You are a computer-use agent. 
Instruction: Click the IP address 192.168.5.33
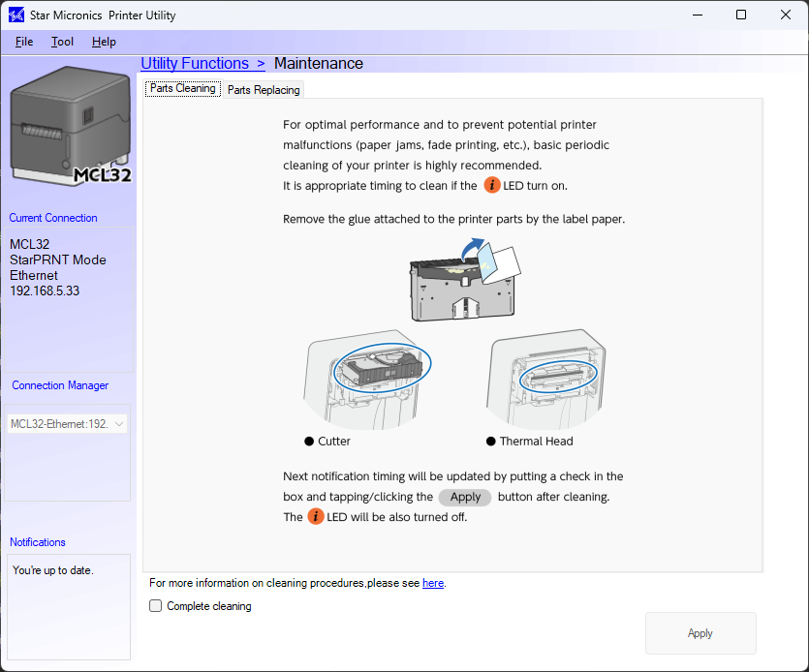point(45,290)
